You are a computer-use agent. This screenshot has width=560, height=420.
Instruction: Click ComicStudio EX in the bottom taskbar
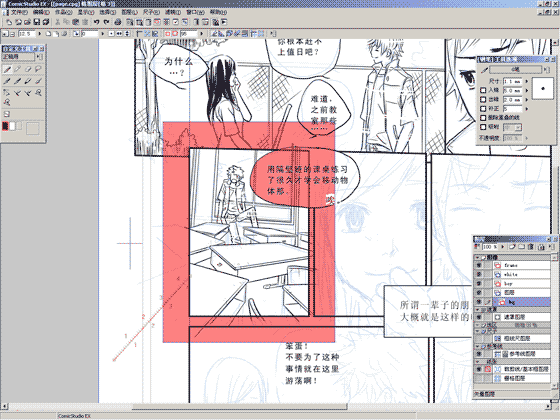(x=75, y=416)
